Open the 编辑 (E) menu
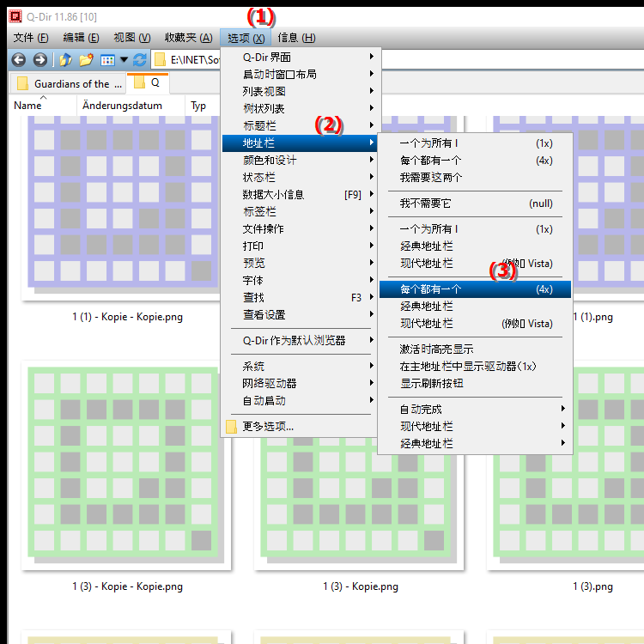 point(81,38)
